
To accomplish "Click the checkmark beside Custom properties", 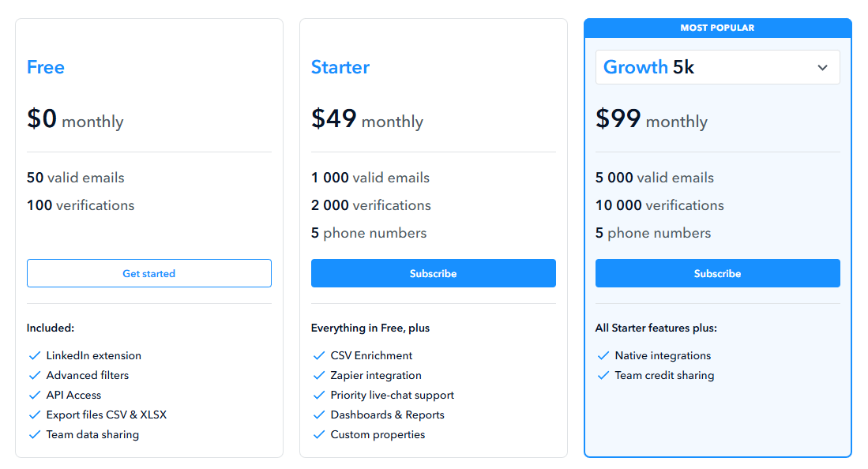I will click(x=319, y=434).
